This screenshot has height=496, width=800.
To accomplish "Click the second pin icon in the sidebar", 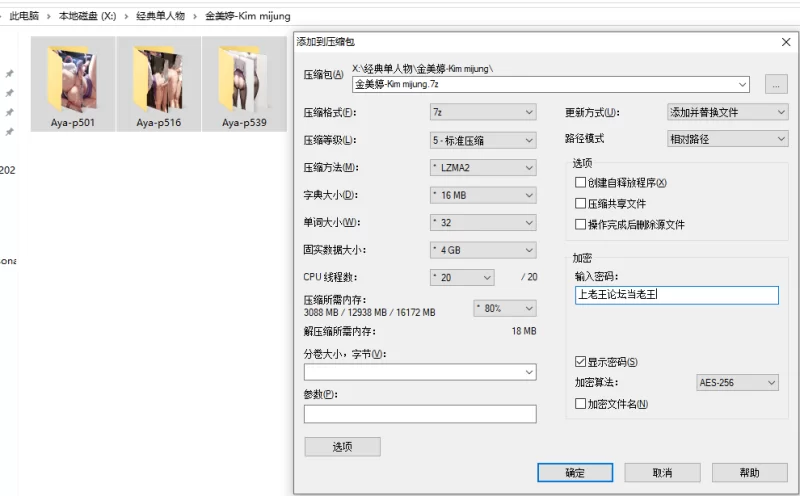I will coord(9,93).
